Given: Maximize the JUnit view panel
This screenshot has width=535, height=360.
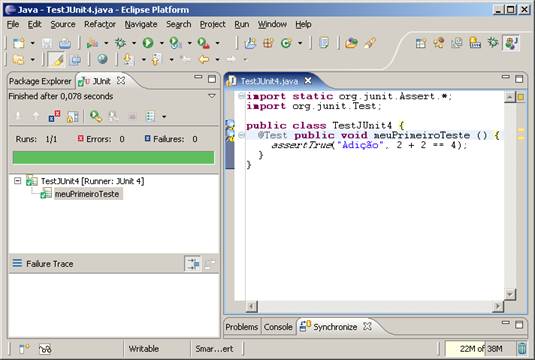Looking at the screenshot, I should point(212,79).
